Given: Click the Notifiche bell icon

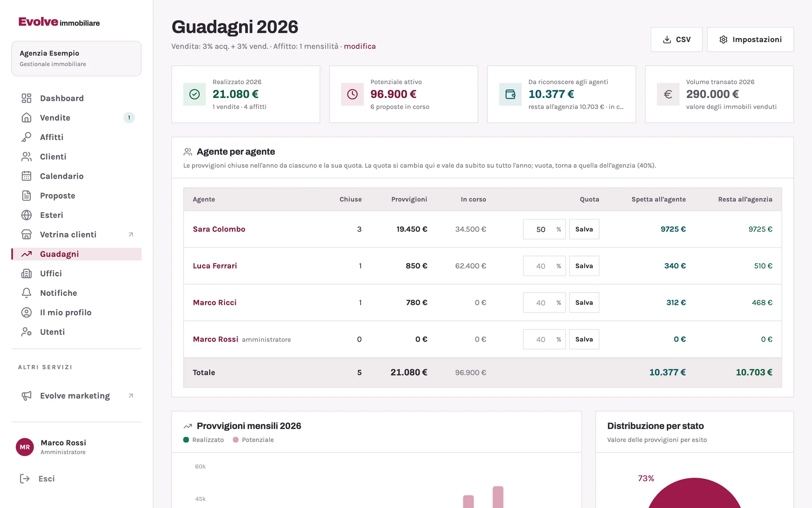Looking at the screenshot, I should (x=26, y=293).
